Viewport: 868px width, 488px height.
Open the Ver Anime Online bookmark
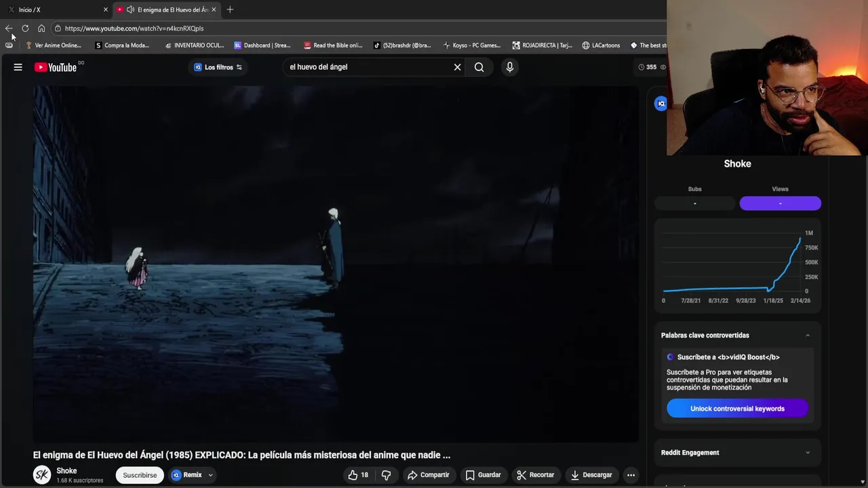(53, 45)
